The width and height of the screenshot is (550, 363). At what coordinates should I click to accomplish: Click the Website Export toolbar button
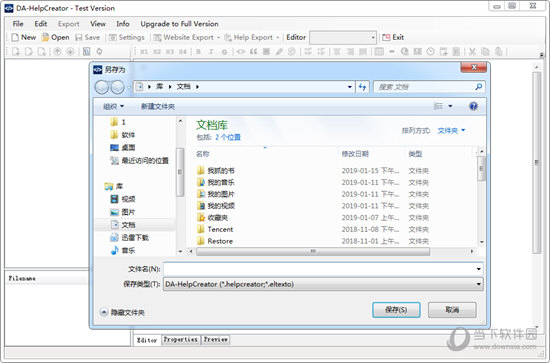pos(183,37)
